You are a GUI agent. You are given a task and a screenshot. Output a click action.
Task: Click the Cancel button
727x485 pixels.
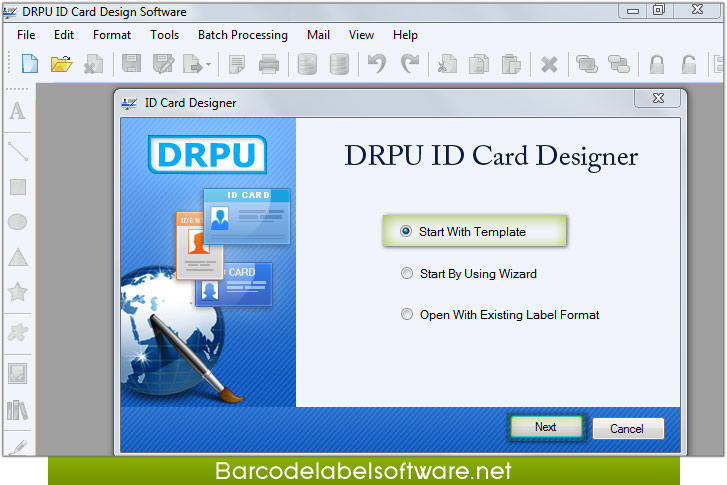627,428
